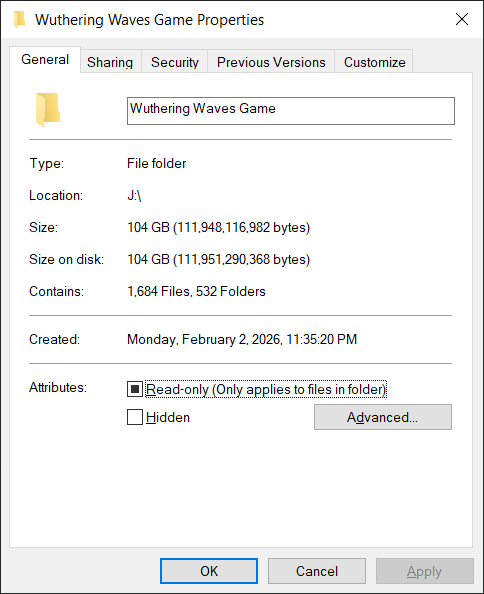Open the Security tab
The width and height of the screenshot is (484, 594).
click(175, 62)
